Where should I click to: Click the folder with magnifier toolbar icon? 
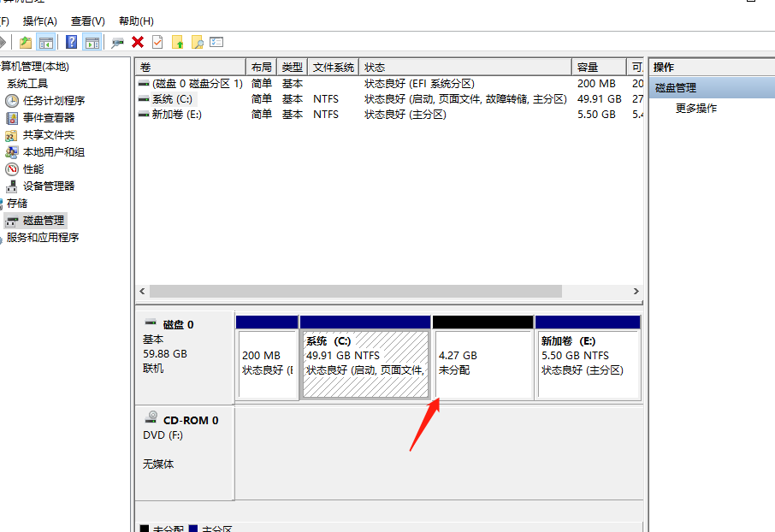click(196, 41)
